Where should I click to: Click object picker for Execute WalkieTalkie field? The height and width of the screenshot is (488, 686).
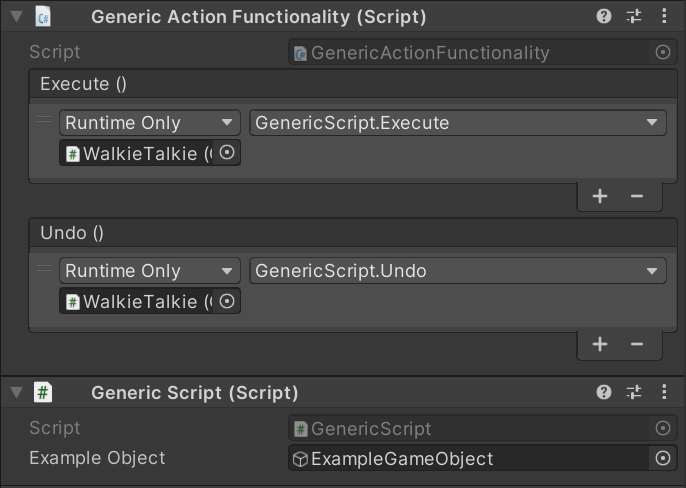coord(227,153)
